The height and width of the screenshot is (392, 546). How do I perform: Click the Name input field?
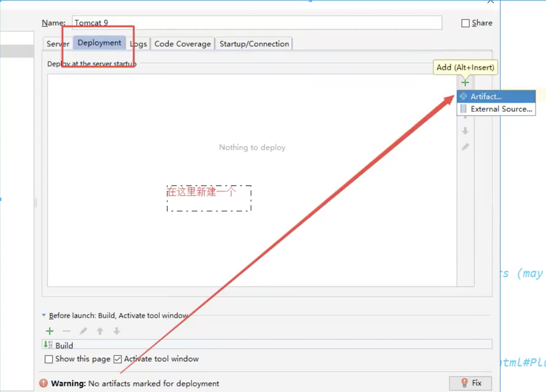pyautogui.click(x=257, y=23)
